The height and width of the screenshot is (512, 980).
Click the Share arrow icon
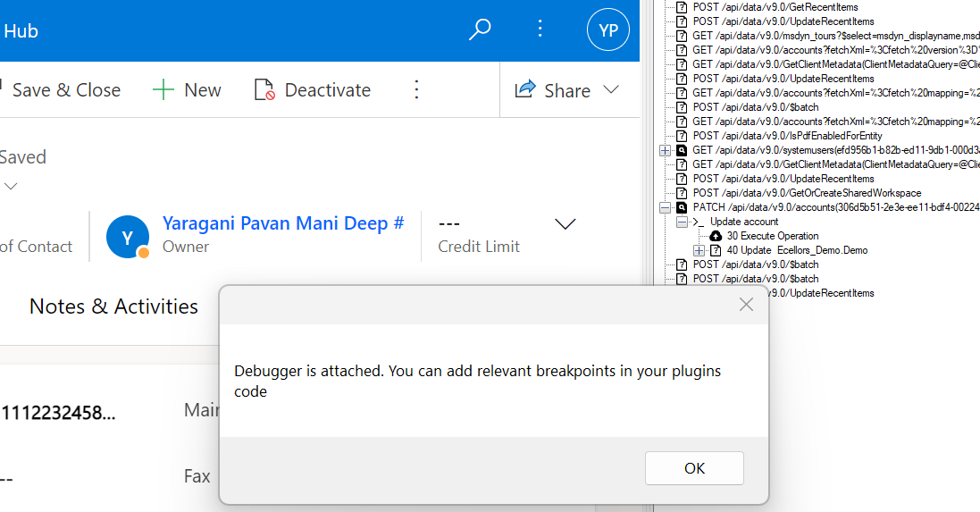(525, 89)
